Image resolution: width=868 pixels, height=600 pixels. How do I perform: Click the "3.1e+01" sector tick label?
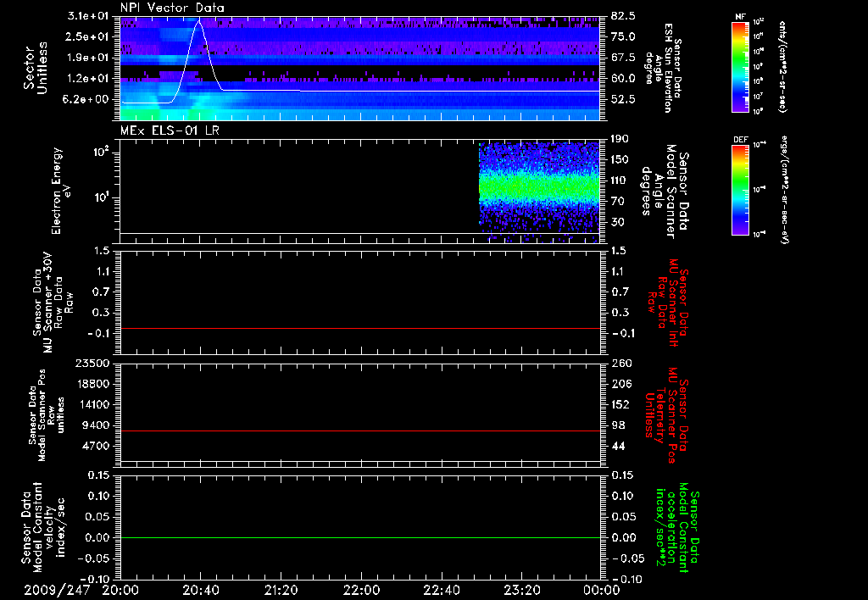(x=90, y=16)
